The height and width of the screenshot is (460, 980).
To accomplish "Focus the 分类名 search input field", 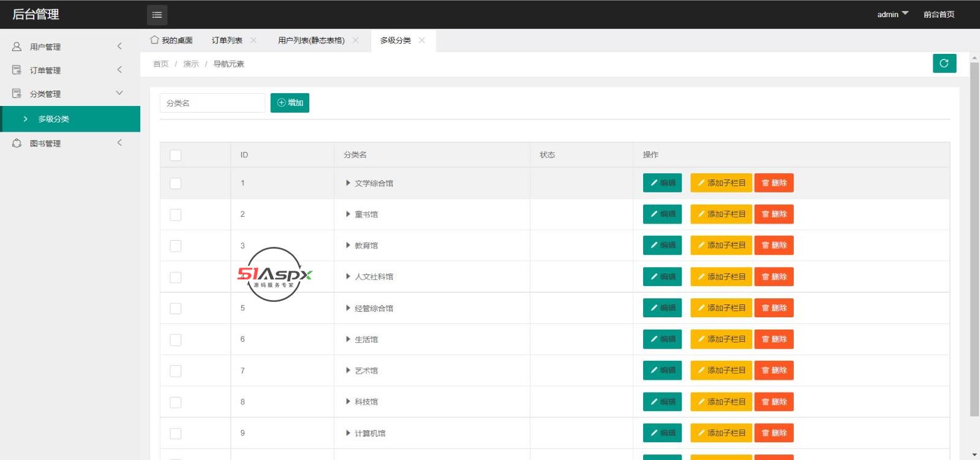I will [213, 103].
